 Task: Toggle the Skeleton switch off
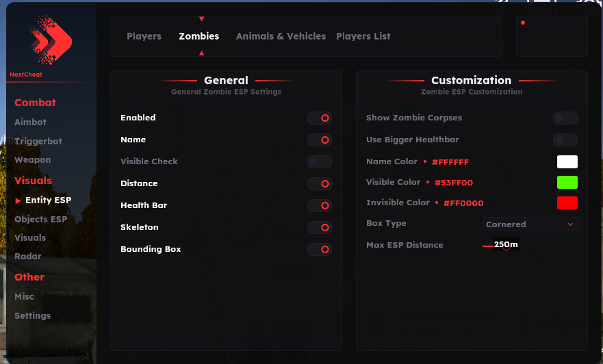(320, 227)
